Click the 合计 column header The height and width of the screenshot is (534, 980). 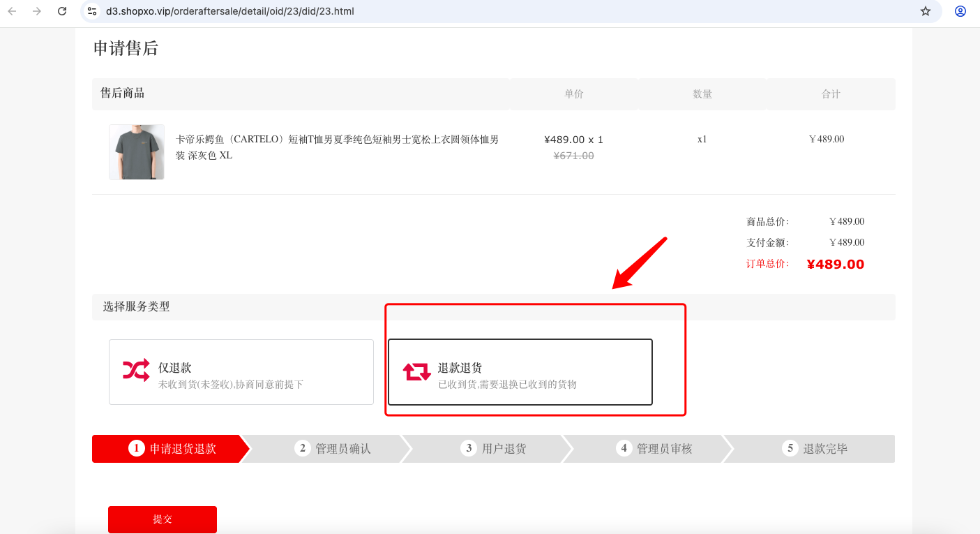tap(831, 94)
